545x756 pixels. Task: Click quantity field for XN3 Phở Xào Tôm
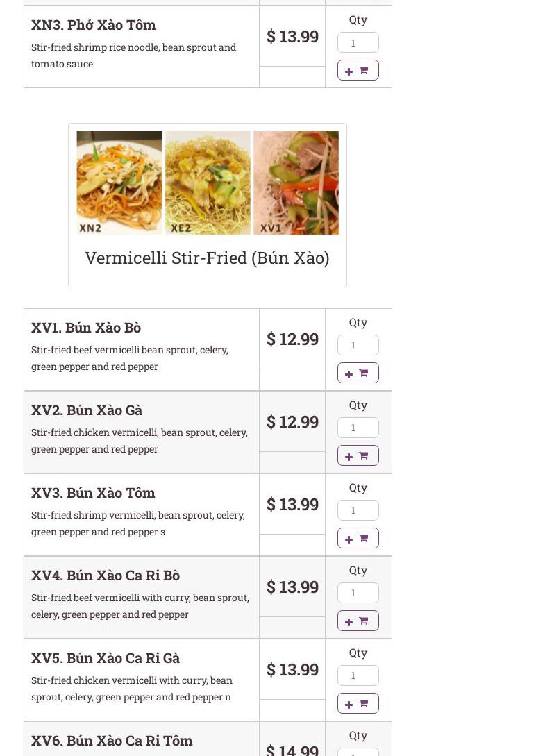[358, 42]
